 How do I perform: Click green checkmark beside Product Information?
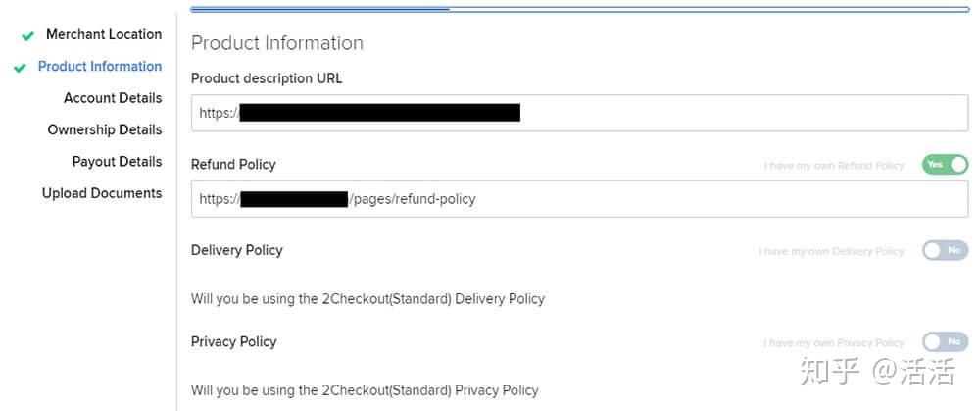(x=20, y=68)
